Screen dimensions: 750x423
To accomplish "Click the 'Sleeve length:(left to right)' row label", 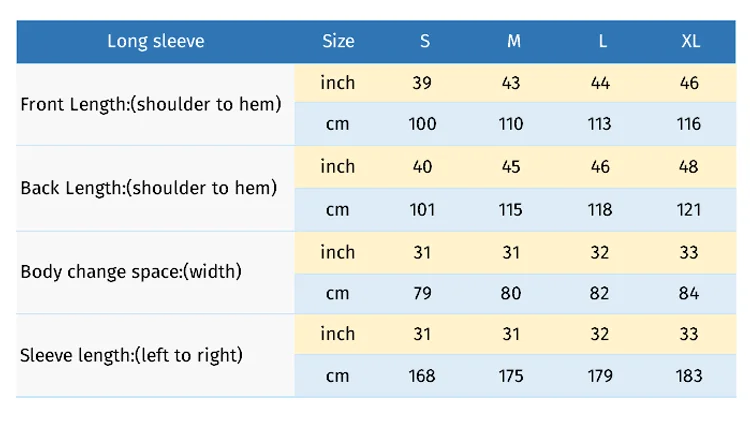I will tap(132, 355).
